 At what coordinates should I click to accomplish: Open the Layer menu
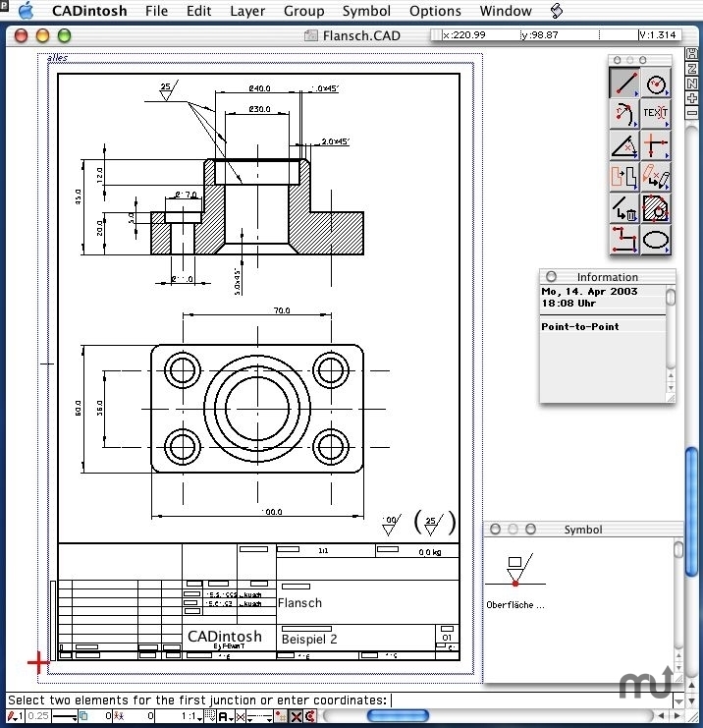point(247,11)
